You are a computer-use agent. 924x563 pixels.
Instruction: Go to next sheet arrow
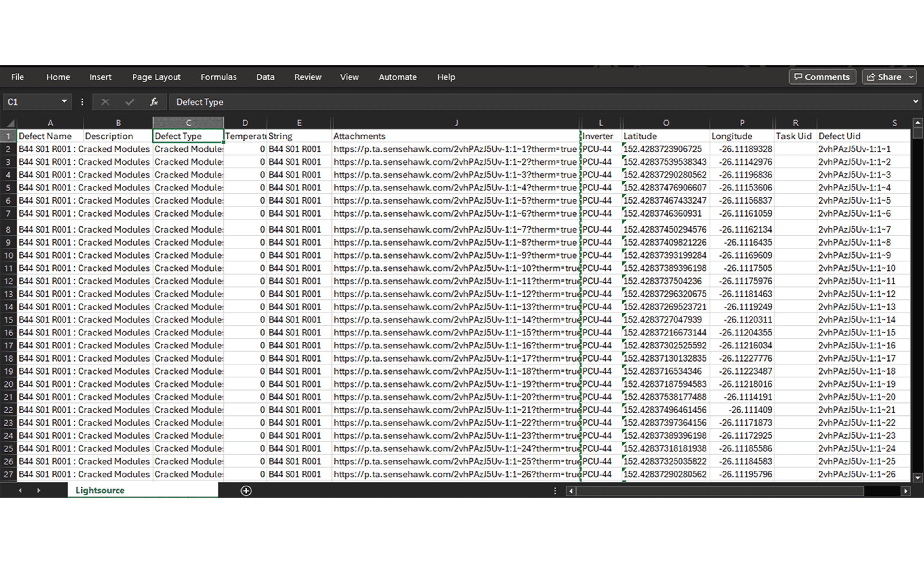pyautogui.click(x=38, y=490)
